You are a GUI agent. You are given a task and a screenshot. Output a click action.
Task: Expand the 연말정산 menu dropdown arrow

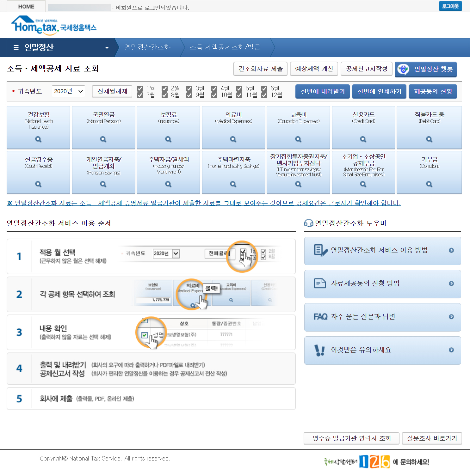(107, 48)
